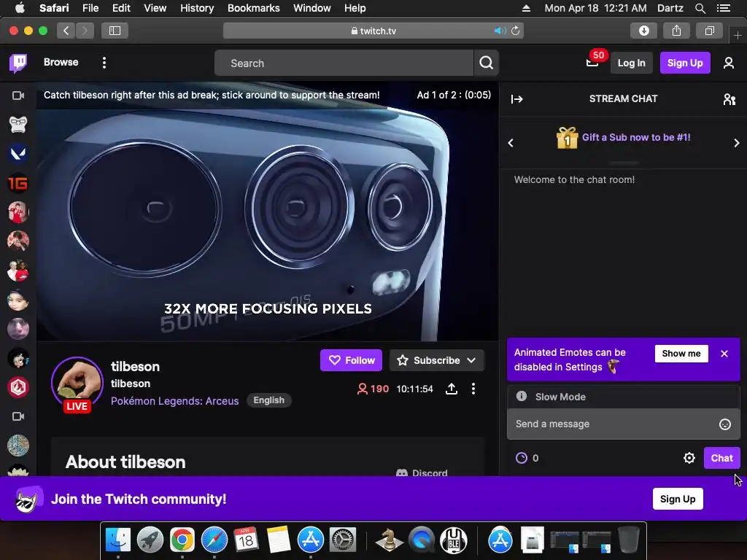Open the three-dot menu beside Browse
The height and width of the screenshot is (560, 747).
(104, 63)
